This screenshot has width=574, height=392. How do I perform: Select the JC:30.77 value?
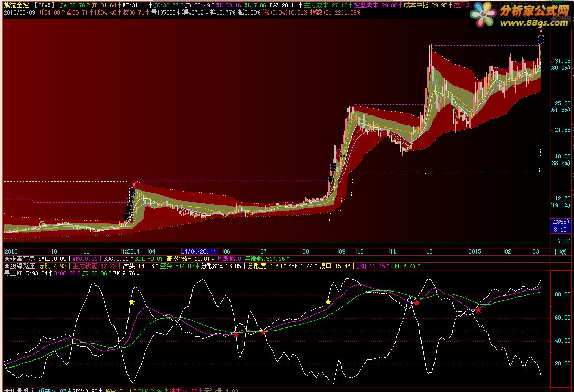tap(166, 5)
